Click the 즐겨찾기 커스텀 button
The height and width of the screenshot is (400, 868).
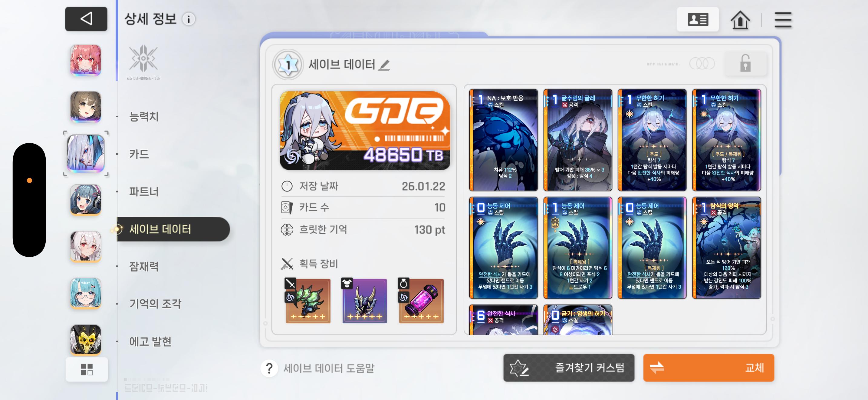(568, 368)
